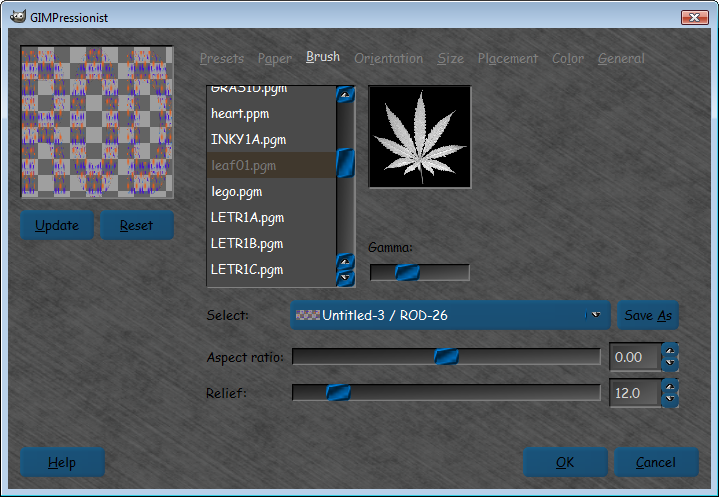Open the Untitled-3 / ROD-26 select dropdown
Image resolution: width=719 pixels, height=497 pixels.
tap(450, 315)
